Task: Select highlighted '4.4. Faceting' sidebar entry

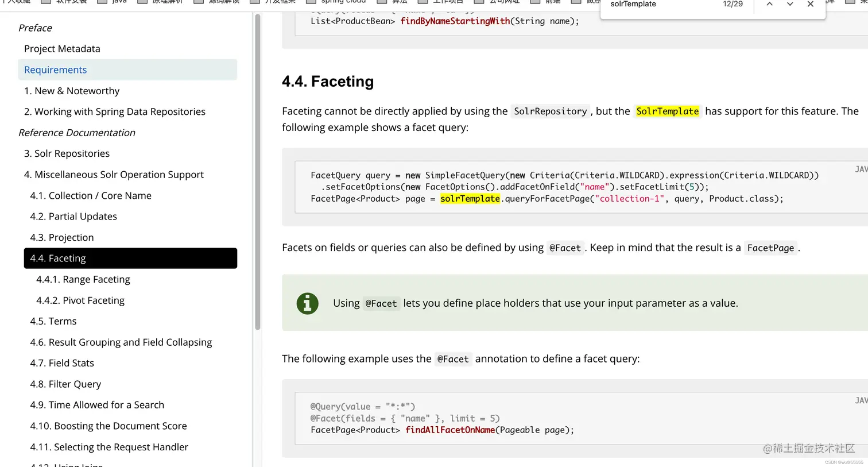Action: coord(130,258)
